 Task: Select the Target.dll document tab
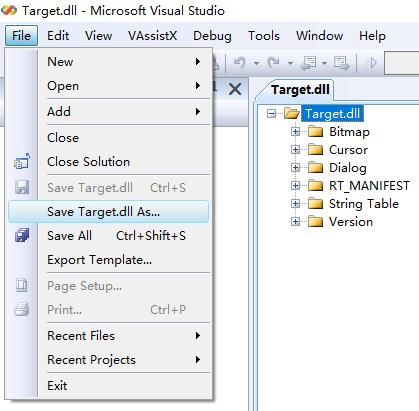(x=300, y=90)
